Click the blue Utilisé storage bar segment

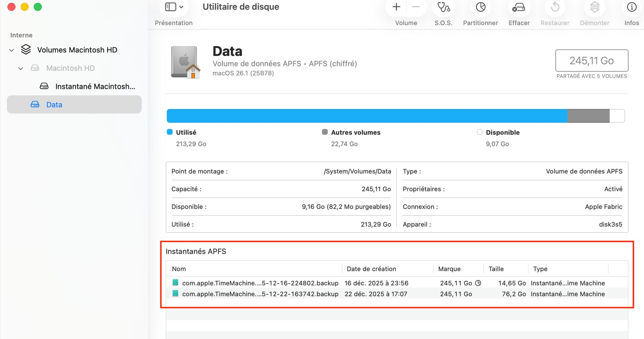click(x=366, y=116)
